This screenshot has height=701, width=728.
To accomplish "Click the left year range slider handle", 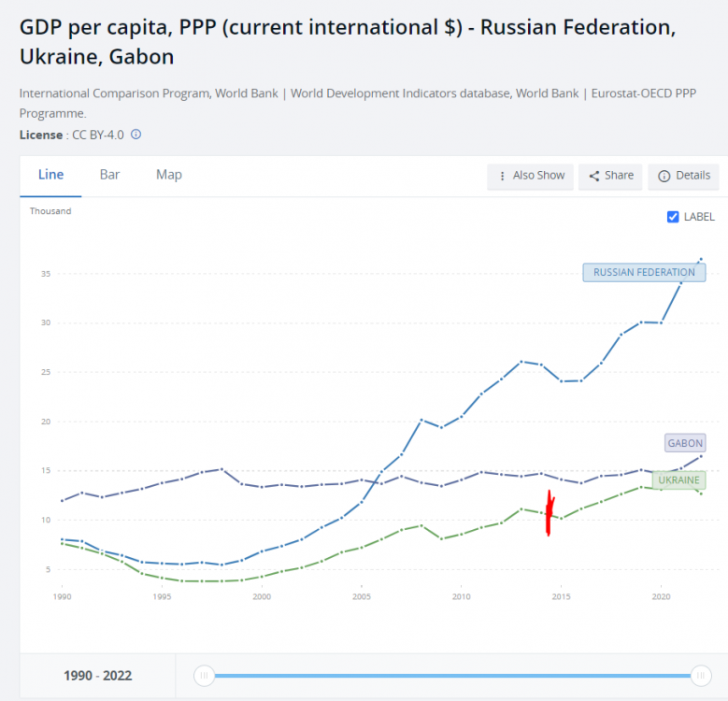I will [x=204, y=676].
